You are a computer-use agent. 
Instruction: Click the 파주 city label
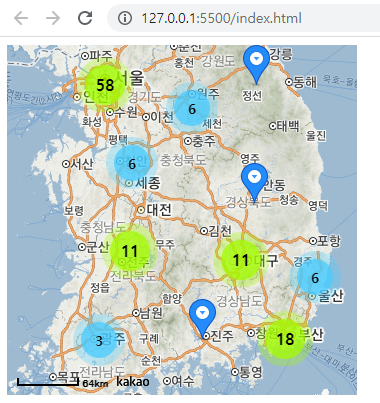[101, 56]
